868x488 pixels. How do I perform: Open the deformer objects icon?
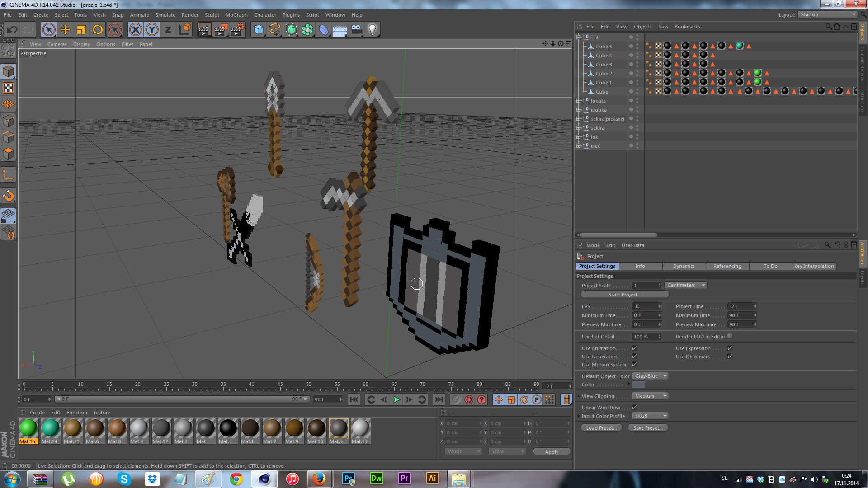click(324, 30)
